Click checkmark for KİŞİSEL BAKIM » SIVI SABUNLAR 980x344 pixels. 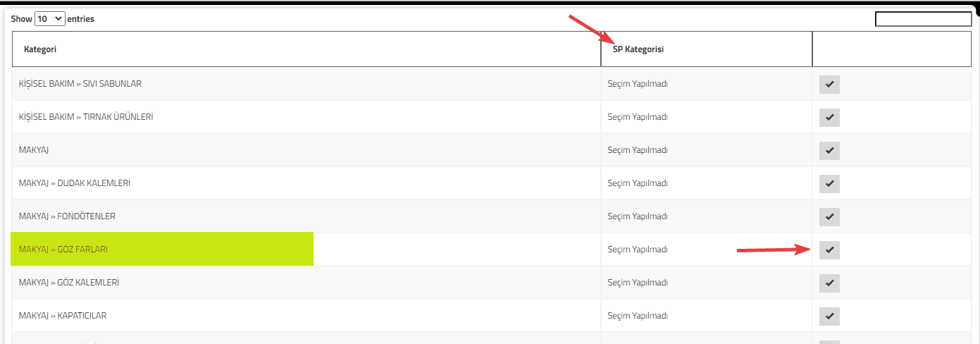829,84
